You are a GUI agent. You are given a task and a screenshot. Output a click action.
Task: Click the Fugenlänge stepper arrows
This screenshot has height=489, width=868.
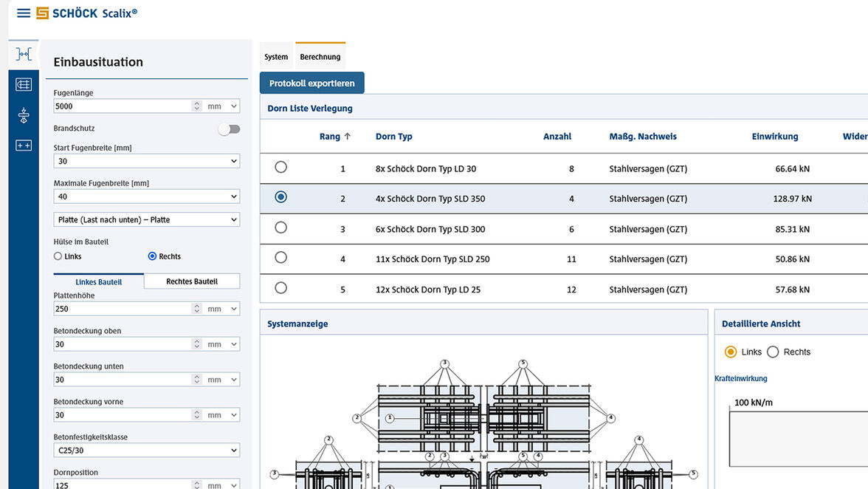[196, 106]
